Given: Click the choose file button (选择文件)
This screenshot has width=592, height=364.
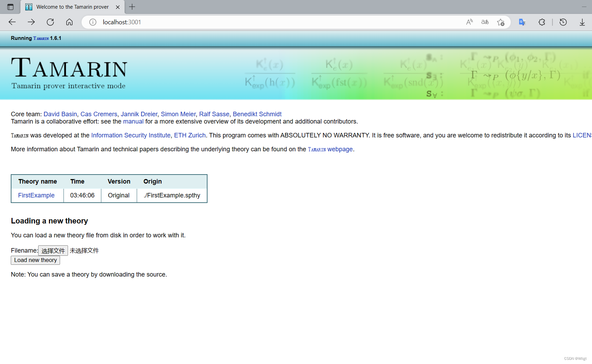Looking at the screenshot, I should (53, 251).
